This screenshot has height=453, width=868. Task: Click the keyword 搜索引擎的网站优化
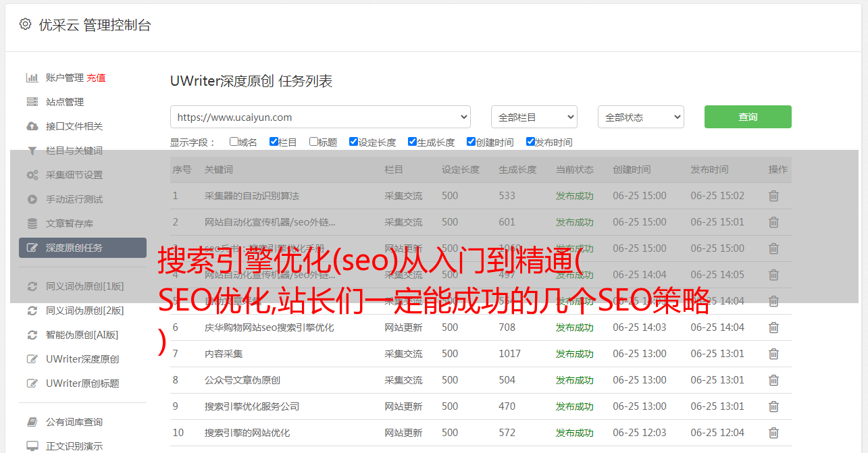(x=247, y=433)
